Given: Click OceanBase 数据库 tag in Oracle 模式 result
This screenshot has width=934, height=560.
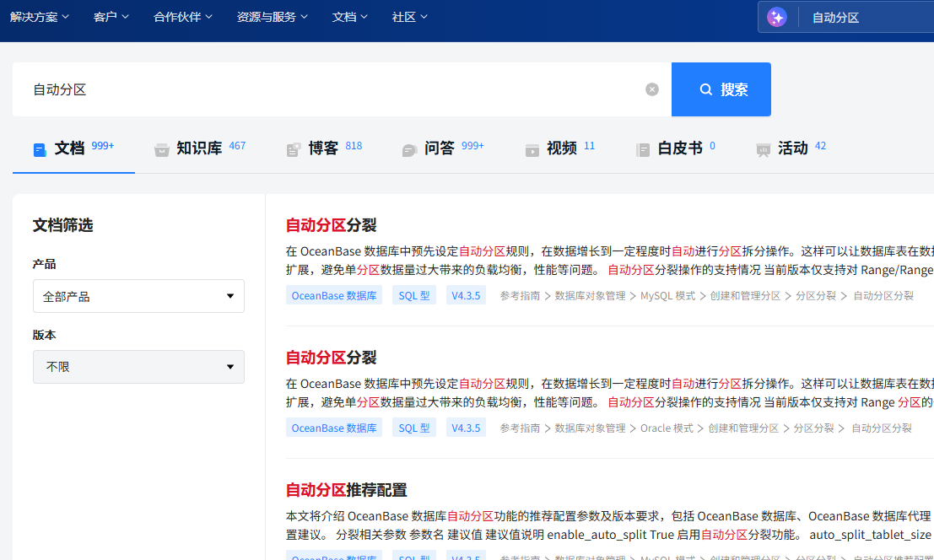Looking at the screenshot, I should pos(333,428).
